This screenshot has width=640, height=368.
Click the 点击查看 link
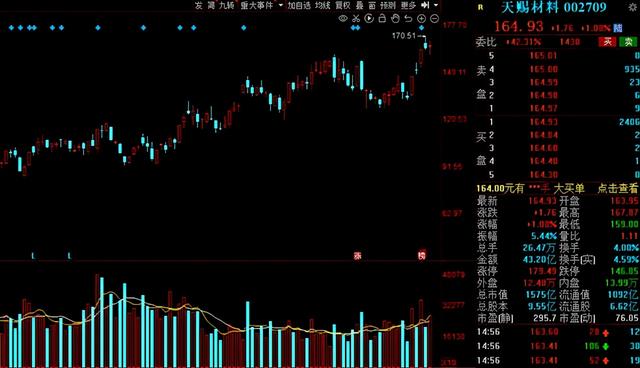pyautogui.click(x=617, y=188)
